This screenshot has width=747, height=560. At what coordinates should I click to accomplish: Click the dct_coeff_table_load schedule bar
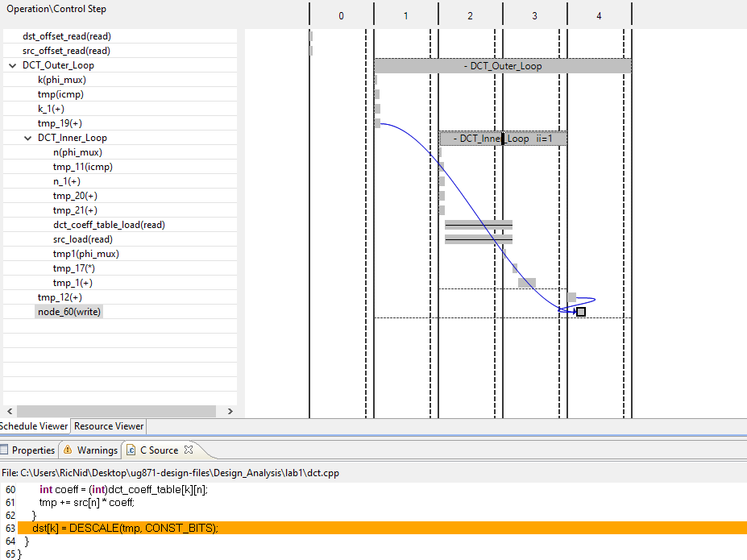tap(479, 225)
